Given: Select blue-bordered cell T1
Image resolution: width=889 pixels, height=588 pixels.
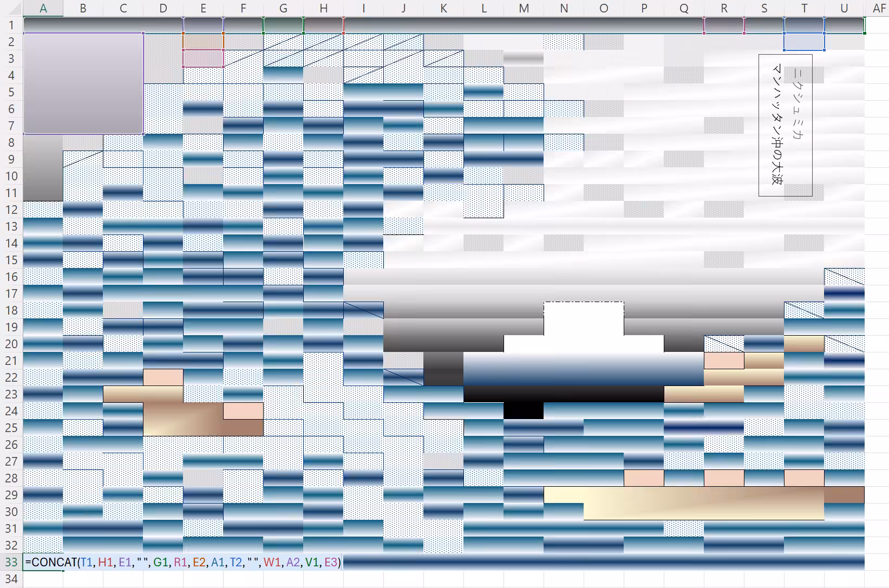Looking at the screenshot, I should [804, 25].
